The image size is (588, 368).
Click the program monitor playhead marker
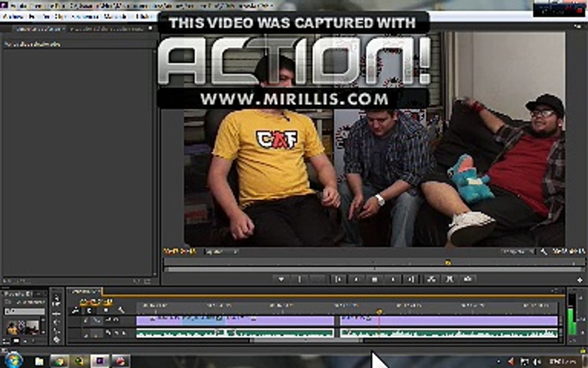point(447,263)
